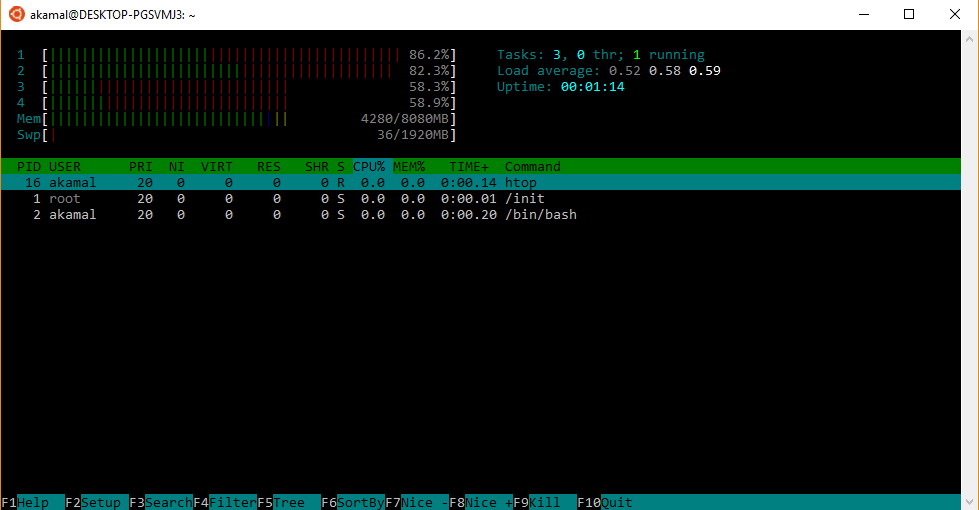979x510 pixels.
Task: Click the Uptime 00:01:14 value
Action: [593, 87]
